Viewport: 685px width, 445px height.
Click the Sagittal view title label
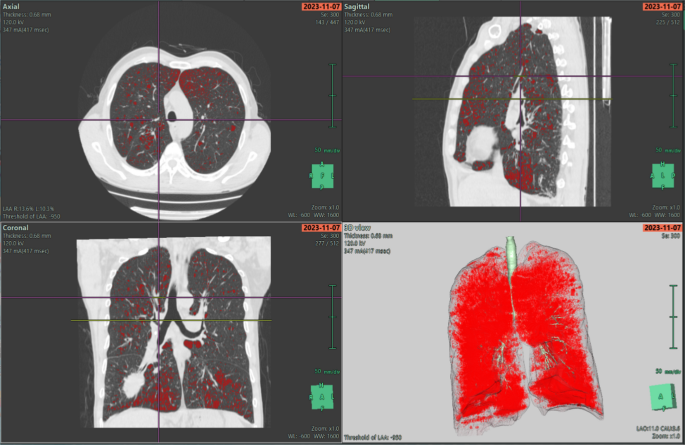coord(357,7)
